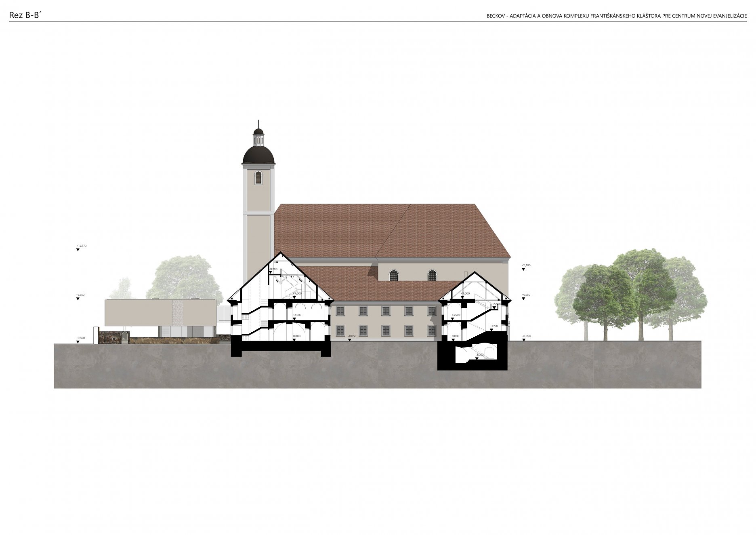Click the textured stone strip on modern annex
The image size is (756, 535).
[x=177, y=313]
